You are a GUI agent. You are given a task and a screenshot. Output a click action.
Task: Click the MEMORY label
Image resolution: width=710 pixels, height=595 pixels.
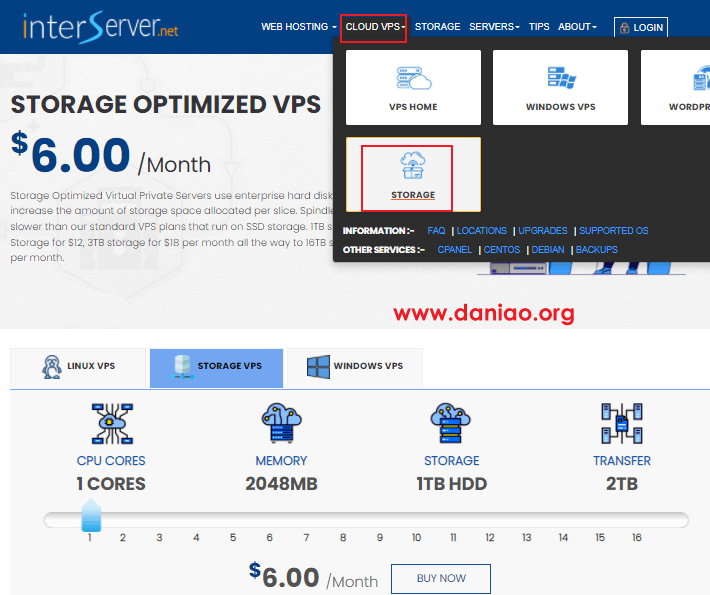point(281,461)
